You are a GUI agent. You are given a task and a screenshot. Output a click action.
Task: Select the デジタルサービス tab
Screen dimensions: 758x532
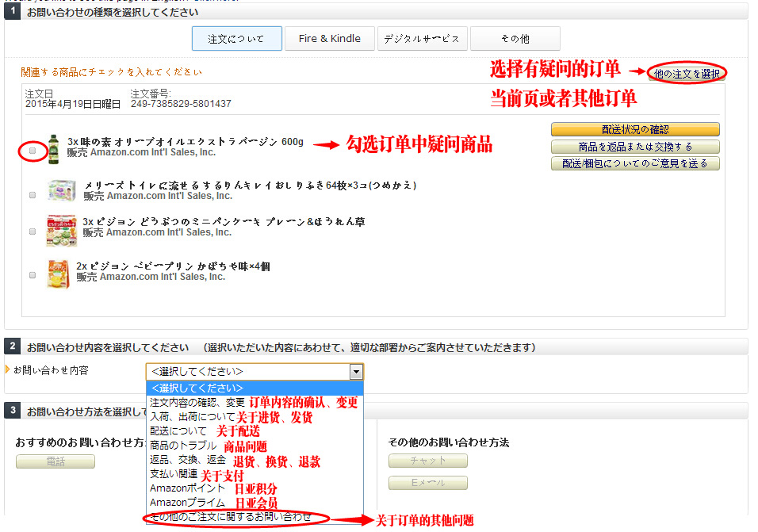point(422,38)
